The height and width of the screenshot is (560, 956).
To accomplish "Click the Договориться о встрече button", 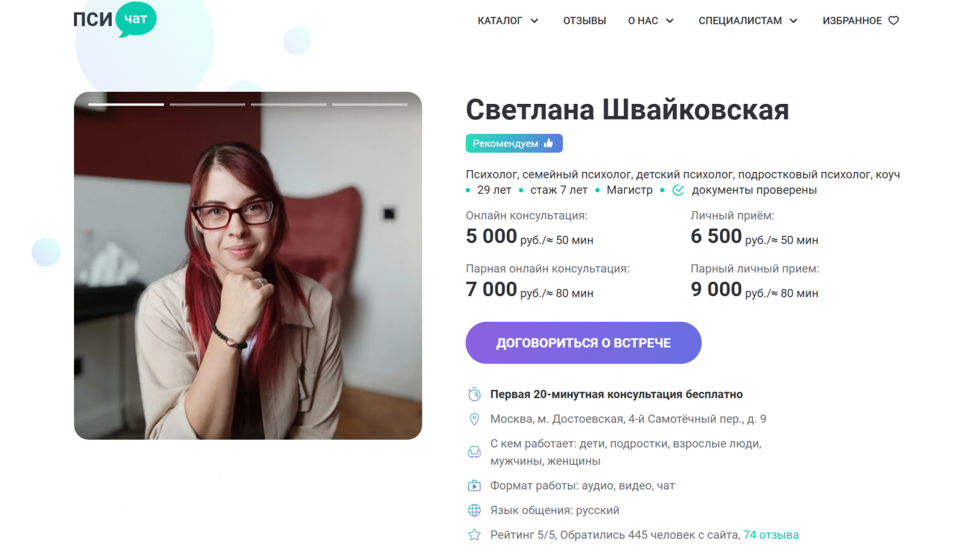I will (583, 343).
